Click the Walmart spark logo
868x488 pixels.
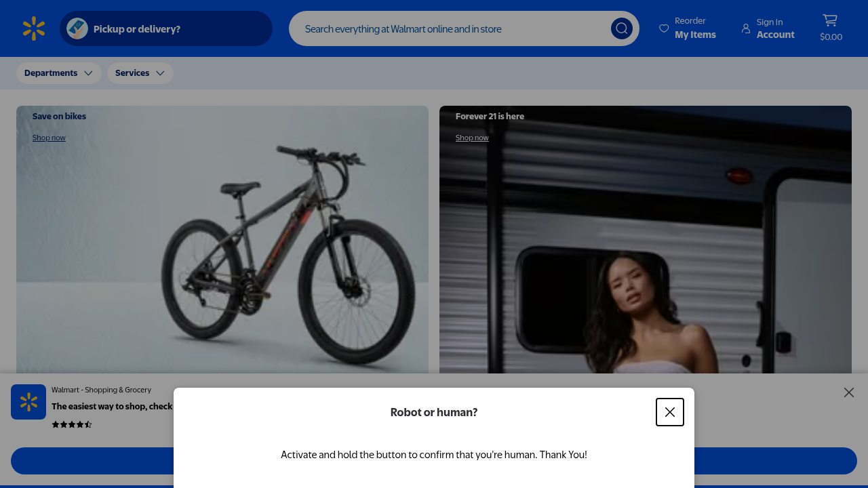pyautogui.click(x=33, y=28)
